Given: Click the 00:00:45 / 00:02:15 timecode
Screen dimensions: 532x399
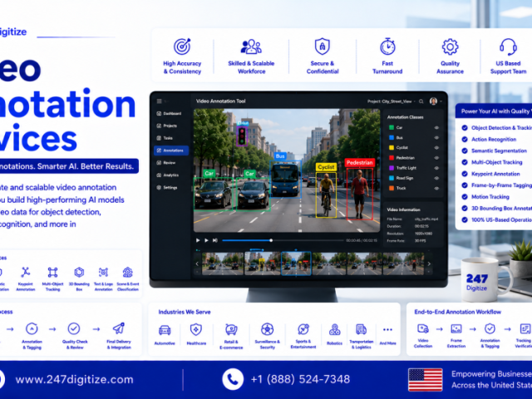Looking at the screenshot, I should [x=362, y=240].
